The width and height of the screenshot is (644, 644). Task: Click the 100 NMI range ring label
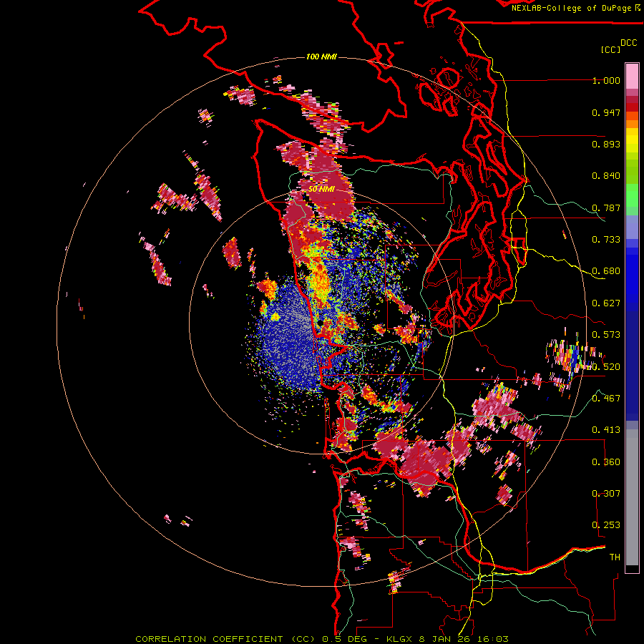(x=321, y=57)
